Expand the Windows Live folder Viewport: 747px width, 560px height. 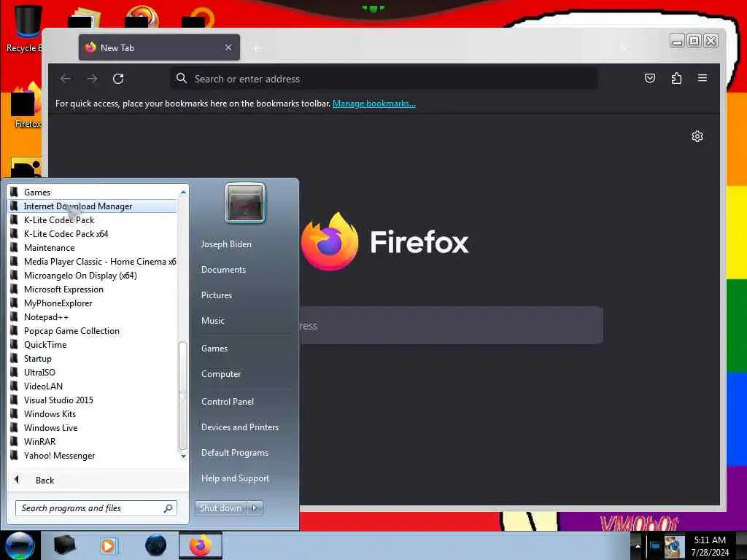[93, 427]
